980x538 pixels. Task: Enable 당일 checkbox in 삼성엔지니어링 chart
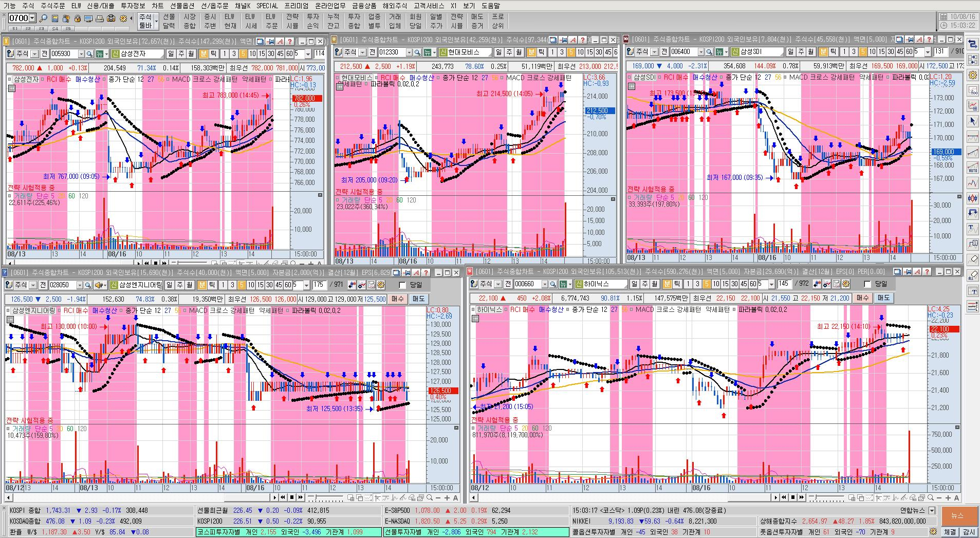pyautogui.click(x=403, y=285)
